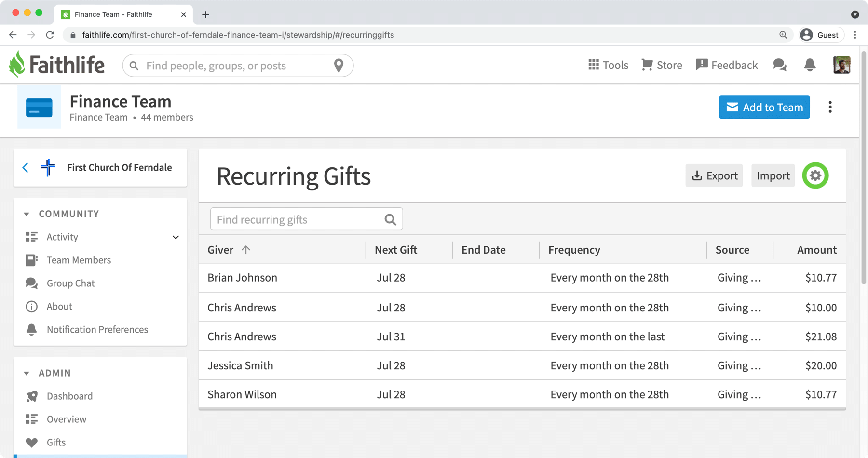Open the Chrome three-dot menu

coord(855,35)
